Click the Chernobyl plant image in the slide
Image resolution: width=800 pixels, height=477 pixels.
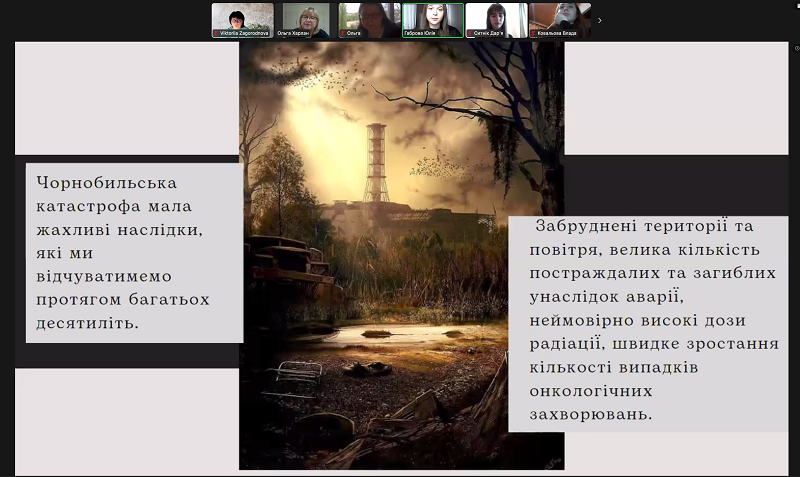point(402,256)
